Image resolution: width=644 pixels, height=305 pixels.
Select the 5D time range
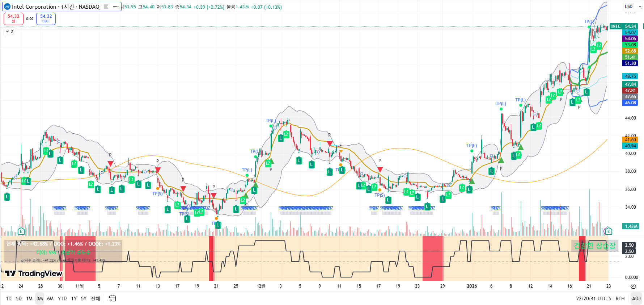(x=19, y=298)
